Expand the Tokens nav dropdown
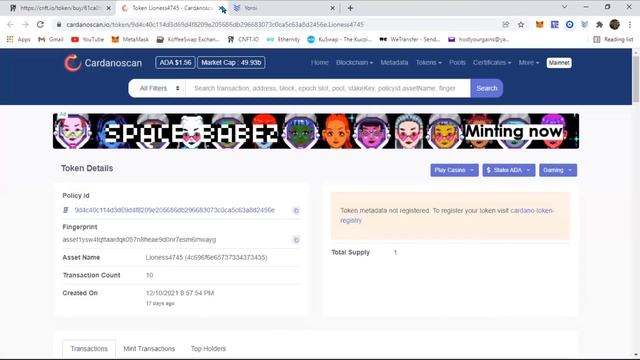 click(x=429, y=62)
